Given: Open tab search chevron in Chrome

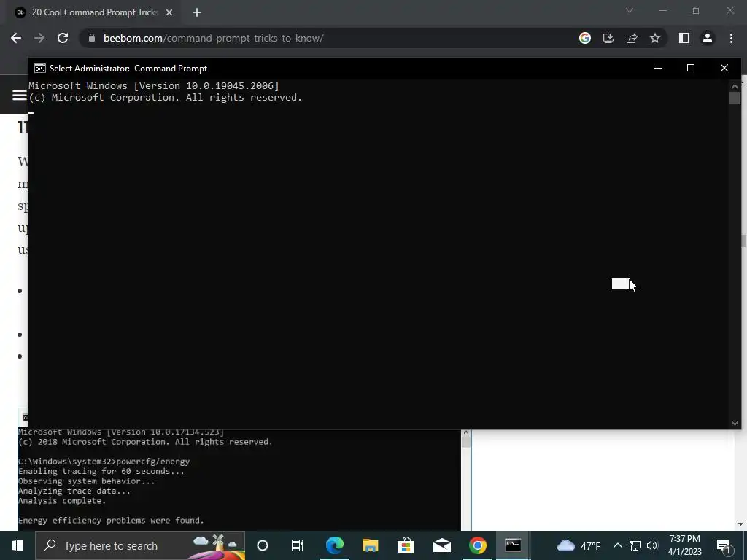Looking at the screenshot, I should [630, 10].
